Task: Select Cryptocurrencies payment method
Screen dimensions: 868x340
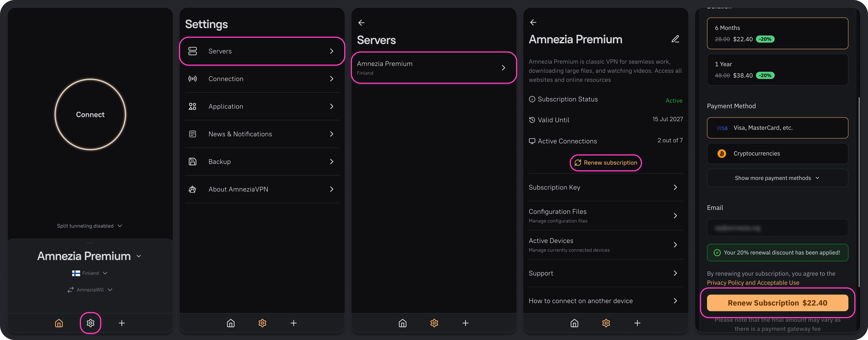Action: [x=777, y=154]
